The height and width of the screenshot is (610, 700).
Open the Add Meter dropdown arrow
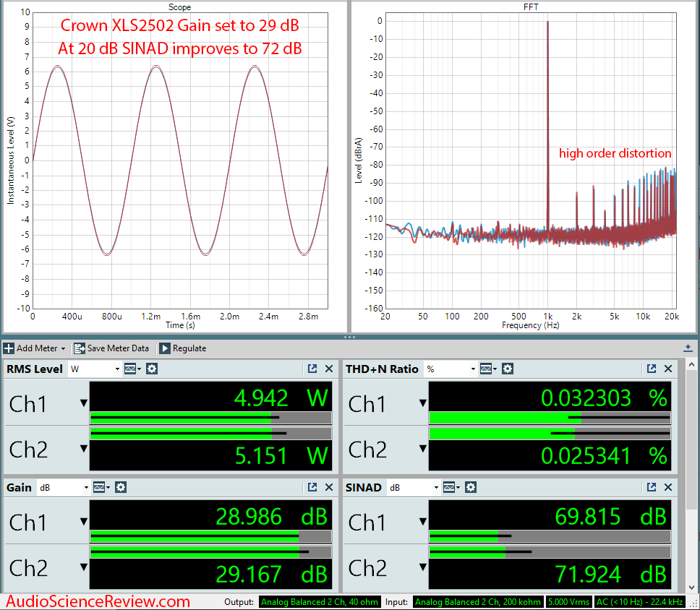point(63,348)
